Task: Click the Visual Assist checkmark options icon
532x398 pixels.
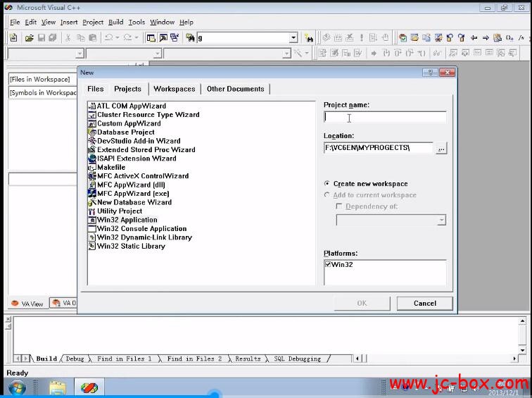Action: click(403, 38)
